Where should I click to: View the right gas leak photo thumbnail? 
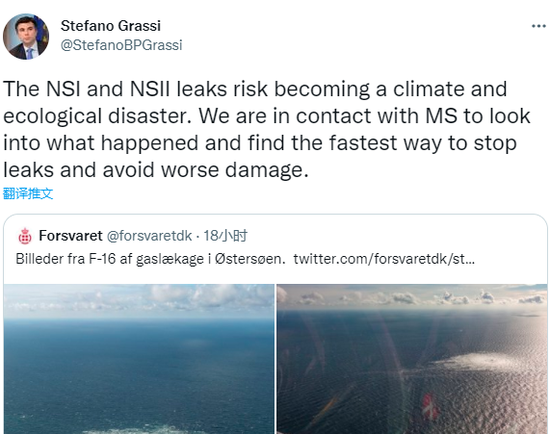coord(412,359)
